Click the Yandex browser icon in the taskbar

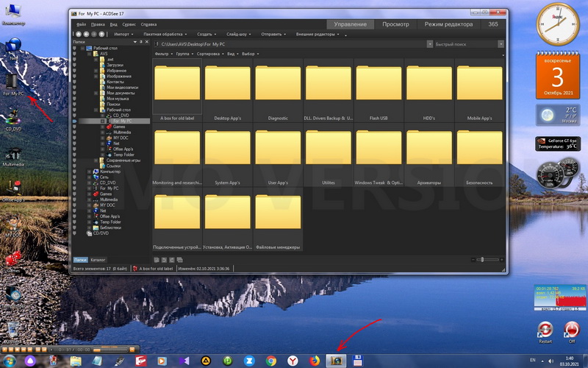(293, 360)
